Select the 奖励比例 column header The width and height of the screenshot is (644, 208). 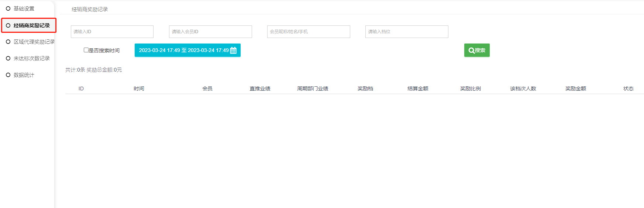click(x=470, y=89)
